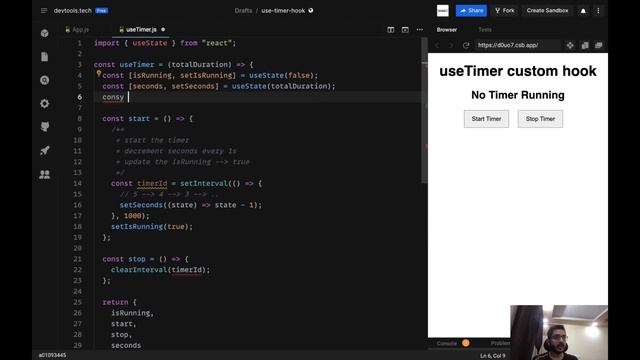Viewport: 640px width, 360px height.
Task: Go back in preview browser
Action: coord(437,45)
